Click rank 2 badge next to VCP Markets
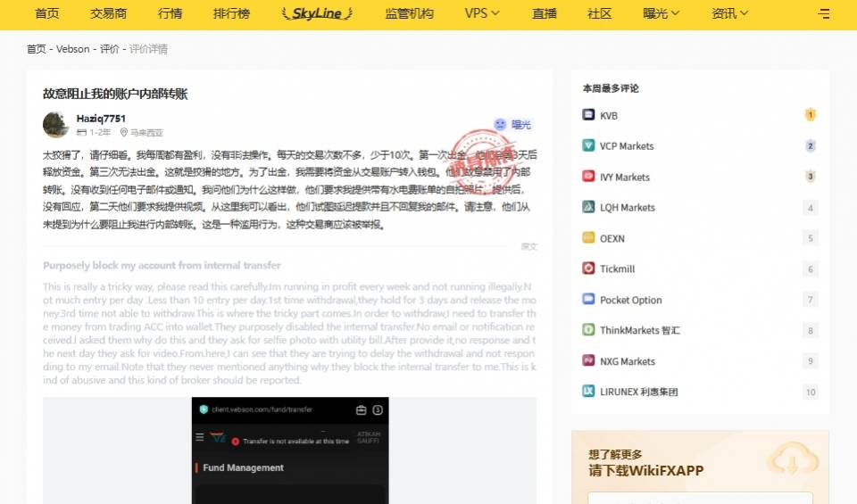 click(x=810, y=145)
